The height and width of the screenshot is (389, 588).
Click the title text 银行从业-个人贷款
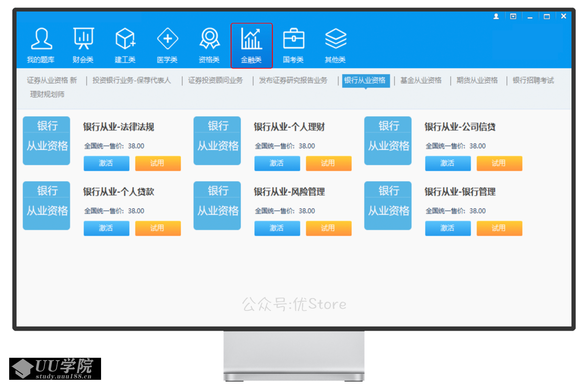119,192
